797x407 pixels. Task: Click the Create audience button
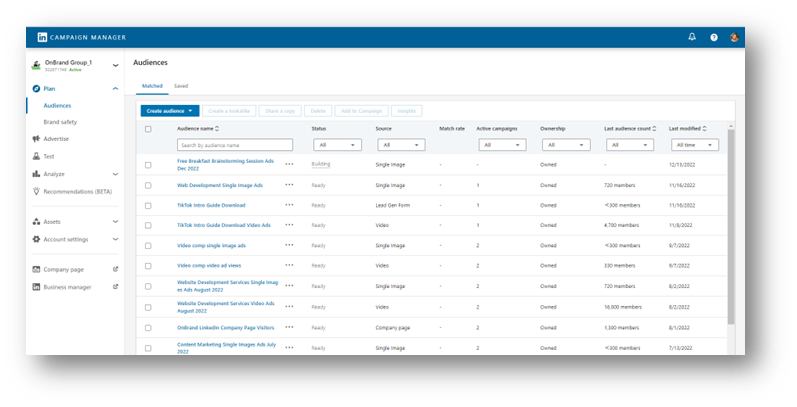[170, 111]
